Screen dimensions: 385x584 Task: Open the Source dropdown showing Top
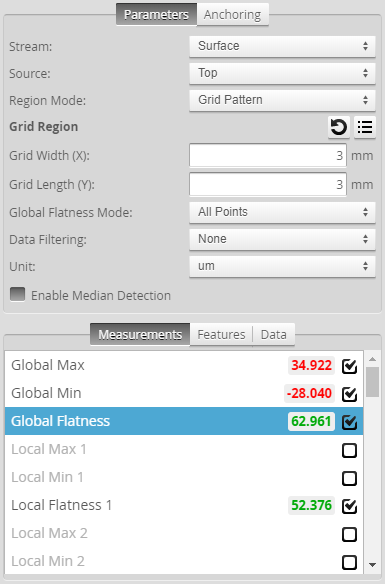282,73
